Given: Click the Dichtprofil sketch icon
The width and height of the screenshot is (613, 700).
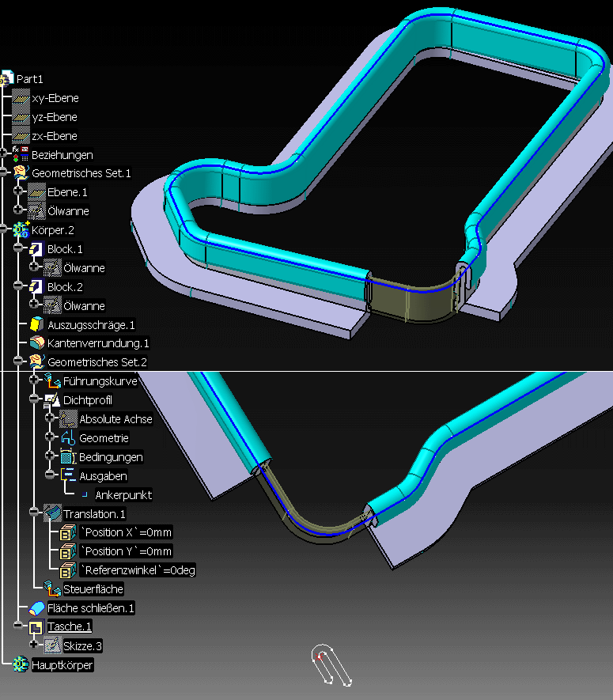Looking at the screenshot, I should tap(53, 400).
